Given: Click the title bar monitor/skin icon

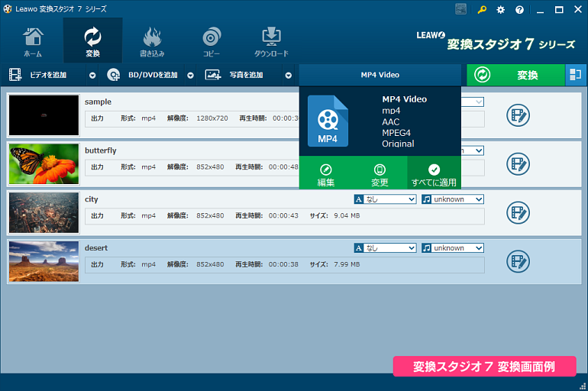Looking at the screenshot, I should coord(461,9).
